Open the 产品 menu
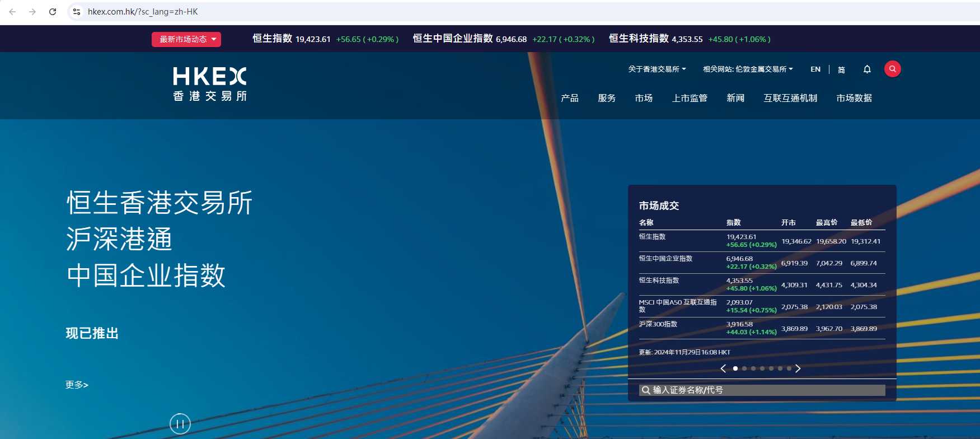The image size is (980, 439). pyautogui.click(x=570, y=98)
